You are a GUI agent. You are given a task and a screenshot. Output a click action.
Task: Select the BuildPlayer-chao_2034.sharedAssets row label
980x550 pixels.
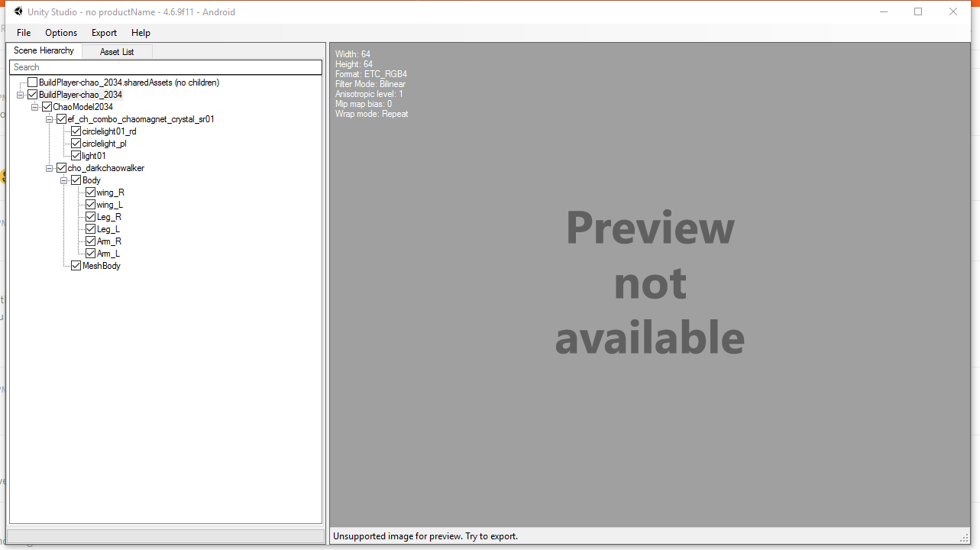pos(129,82)
